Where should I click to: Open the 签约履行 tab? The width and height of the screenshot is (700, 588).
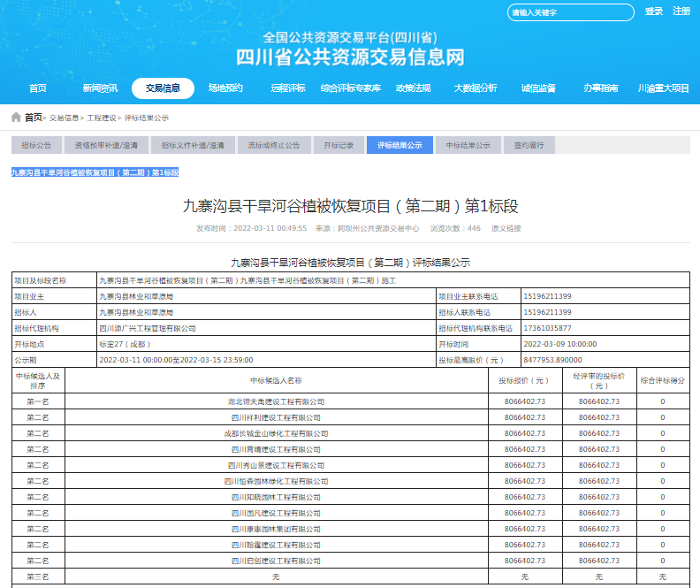pos(529,145)
